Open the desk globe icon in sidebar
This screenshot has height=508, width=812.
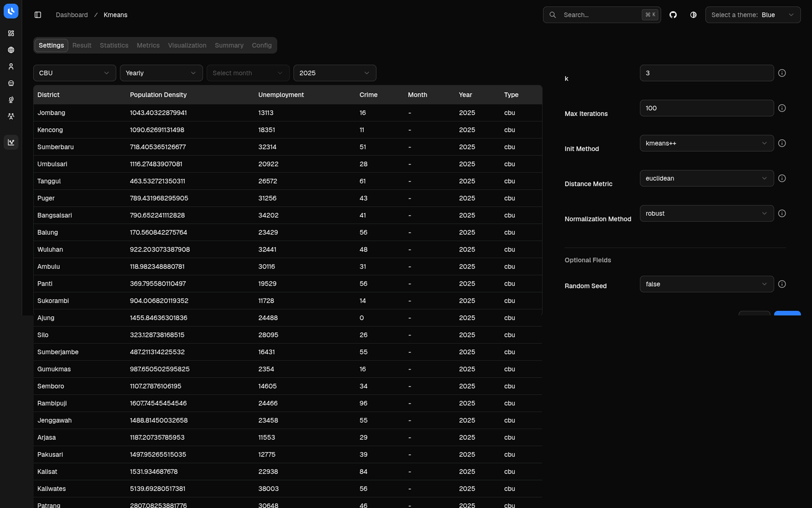(11, 100)
